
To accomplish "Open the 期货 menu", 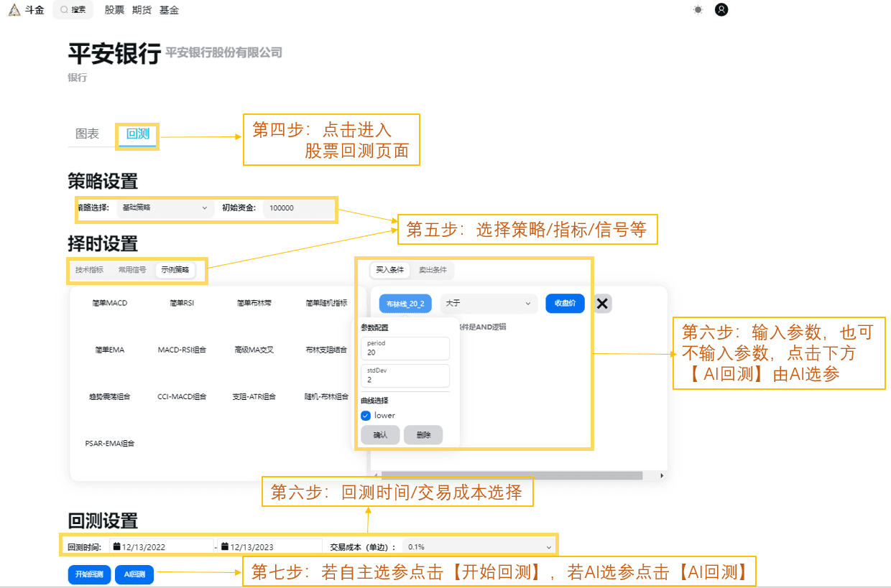I will [142, 10].
